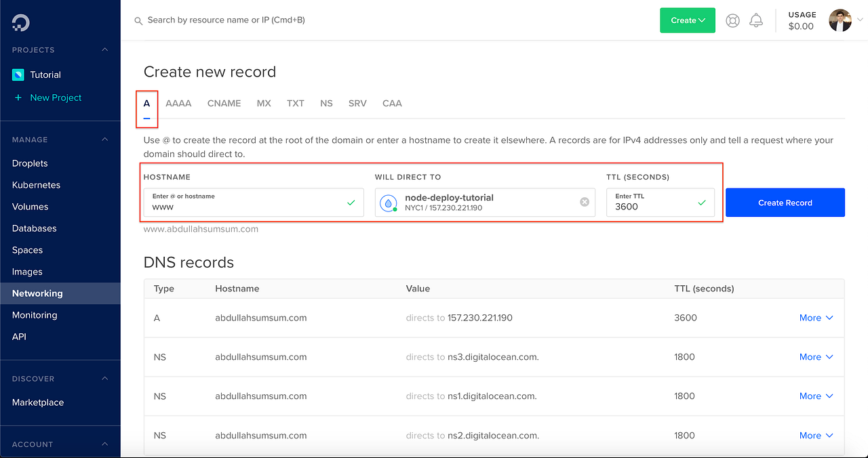The width and height of the screenshot is (868, 458).
Task: Collapse the MANAGE section in the sidebar
Action: [x=104, y=140]
